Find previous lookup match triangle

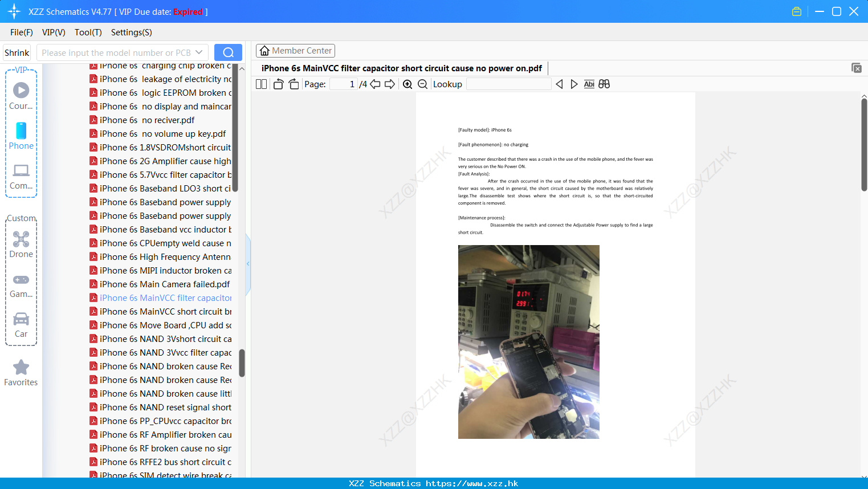point(559,84)
